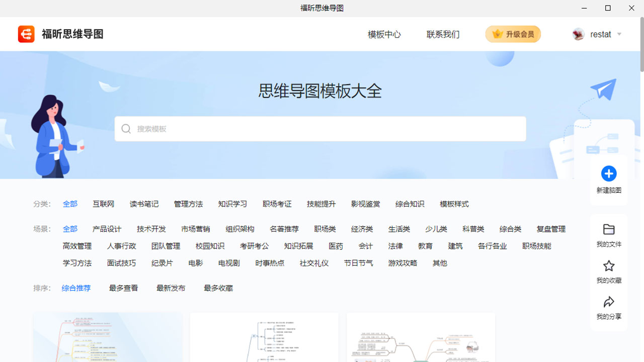
Task: Click the 升级会员 button
Action: coord(513,34)
